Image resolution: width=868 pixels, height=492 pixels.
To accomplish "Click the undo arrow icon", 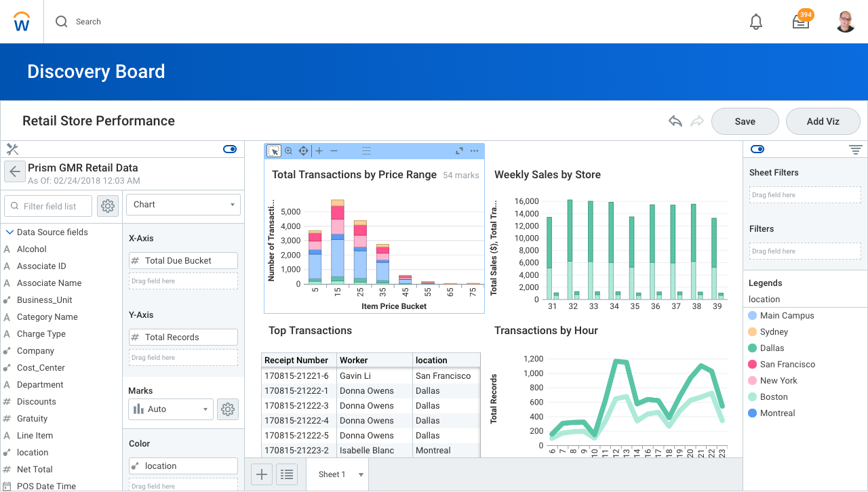I will (675, 121).
